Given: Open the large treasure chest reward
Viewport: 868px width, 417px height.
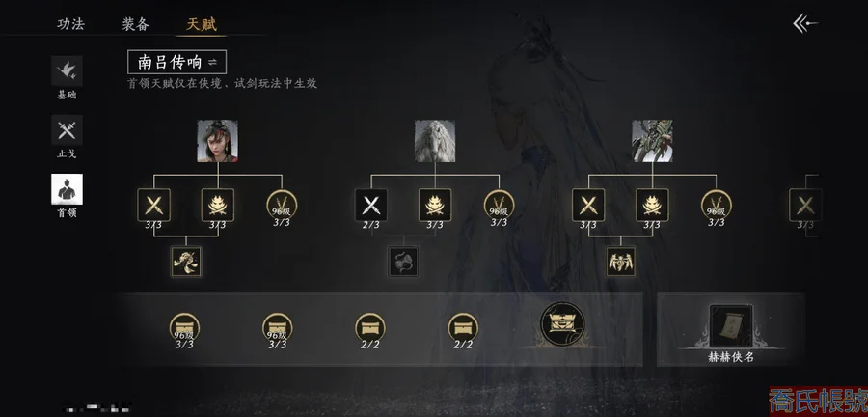Looking at the screenshot, I should tap(562, 323).
